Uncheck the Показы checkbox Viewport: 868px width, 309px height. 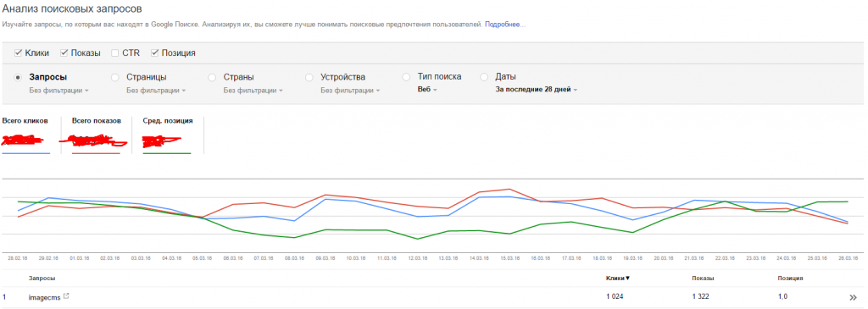(64, 53)
